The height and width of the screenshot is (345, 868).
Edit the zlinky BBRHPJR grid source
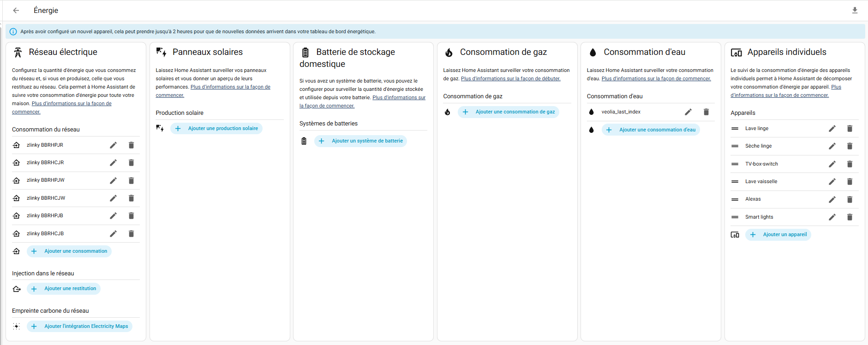pos(113,145)
